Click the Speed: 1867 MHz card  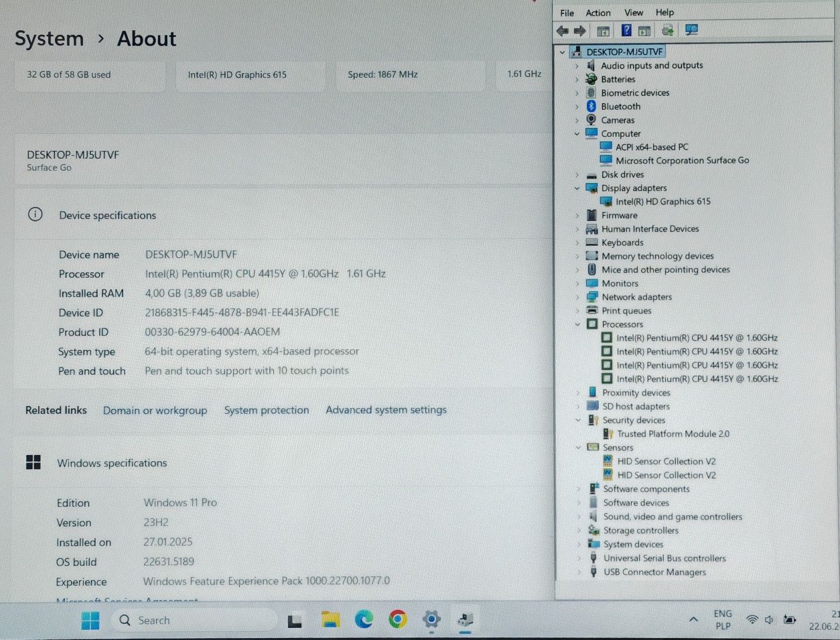(411, 75)
